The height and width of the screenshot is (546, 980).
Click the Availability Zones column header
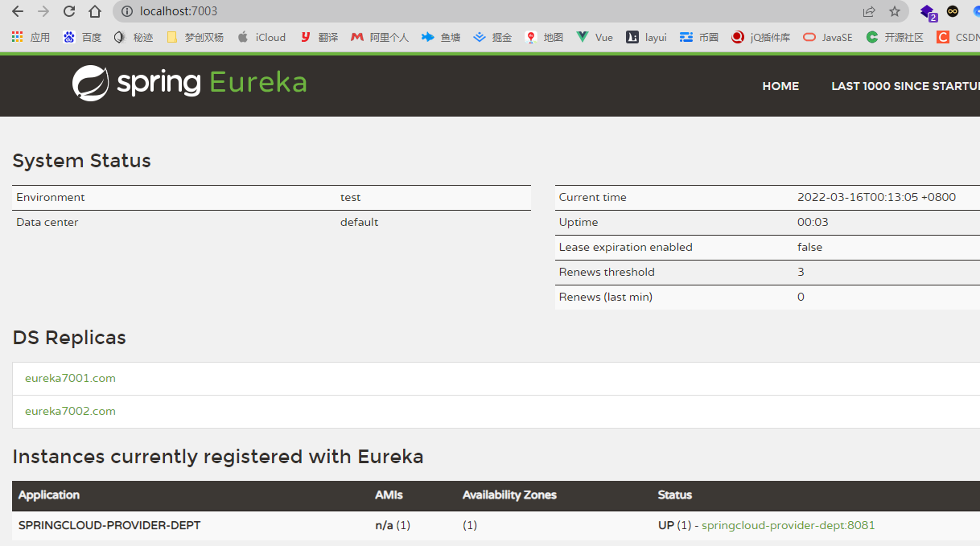(509, 495)
